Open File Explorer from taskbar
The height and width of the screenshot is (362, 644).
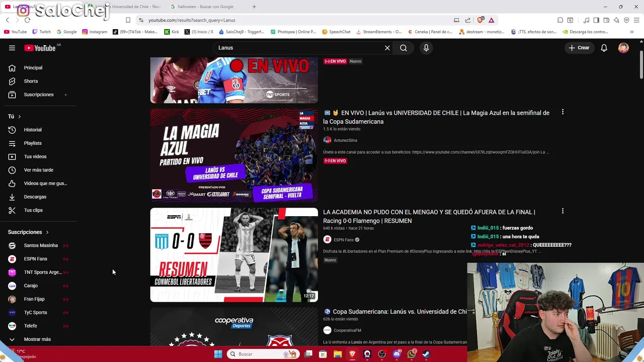pos(338,354)
